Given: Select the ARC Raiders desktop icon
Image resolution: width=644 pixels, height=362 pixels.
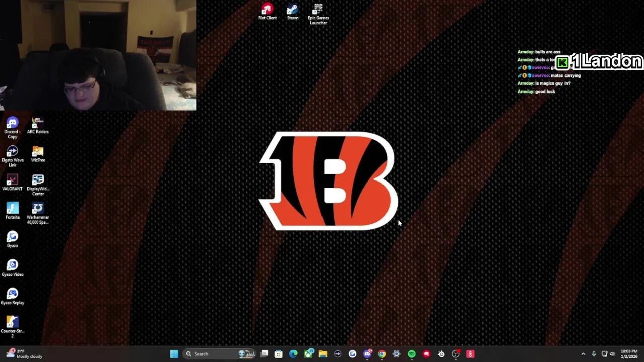Looking at the screenshot, I should tap(38, 126).
